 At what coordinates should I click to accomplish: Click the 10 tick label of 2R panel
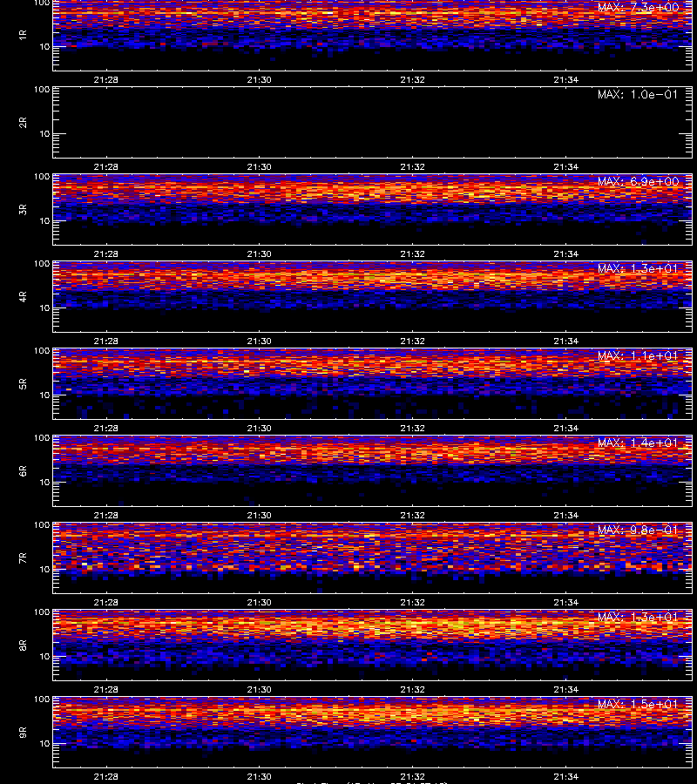tap(44, 134)
